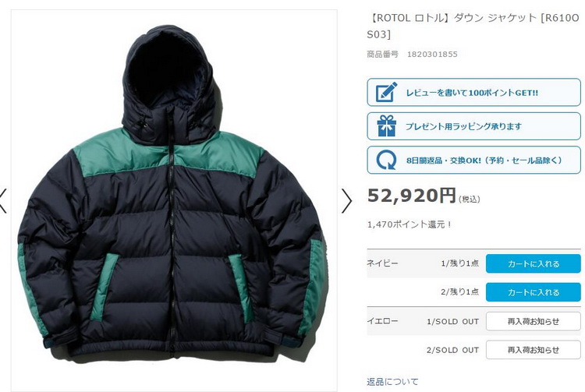The height and width of the screenshot is (392, 585).
Task: Show previous product image with left chevron
Action: pos(3,201)
